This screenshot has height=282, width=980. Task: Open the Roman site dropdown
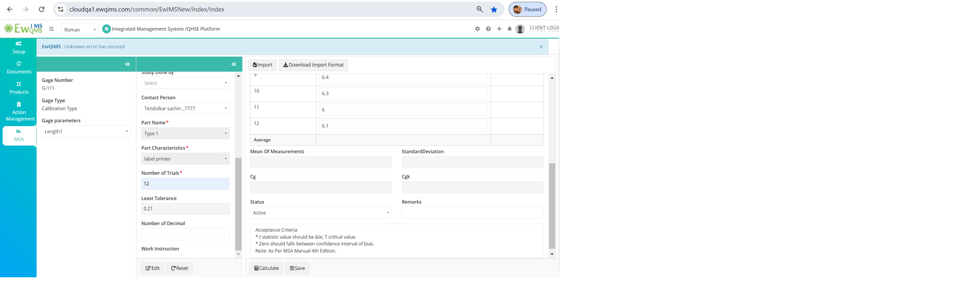tap(80, 30)
